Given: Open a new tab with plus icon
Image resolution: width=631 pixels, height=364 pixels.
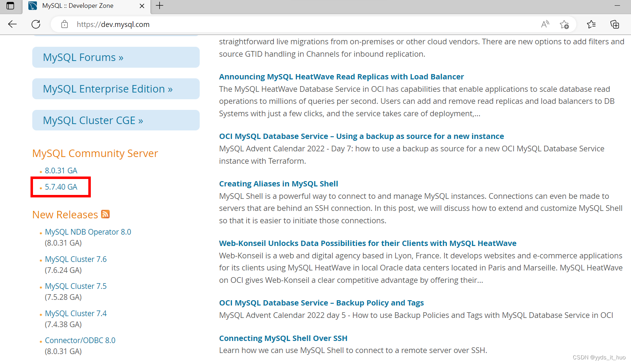Looking at the screenshot, I should [x=160, y=6].
